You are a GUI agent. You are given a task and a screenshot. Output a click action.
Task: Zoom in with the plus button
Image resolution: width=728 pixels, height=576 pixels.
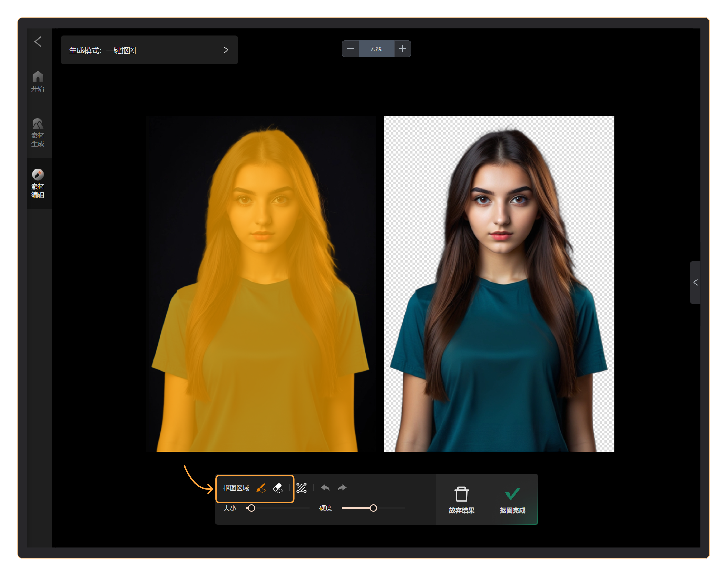tap(402, 49)
